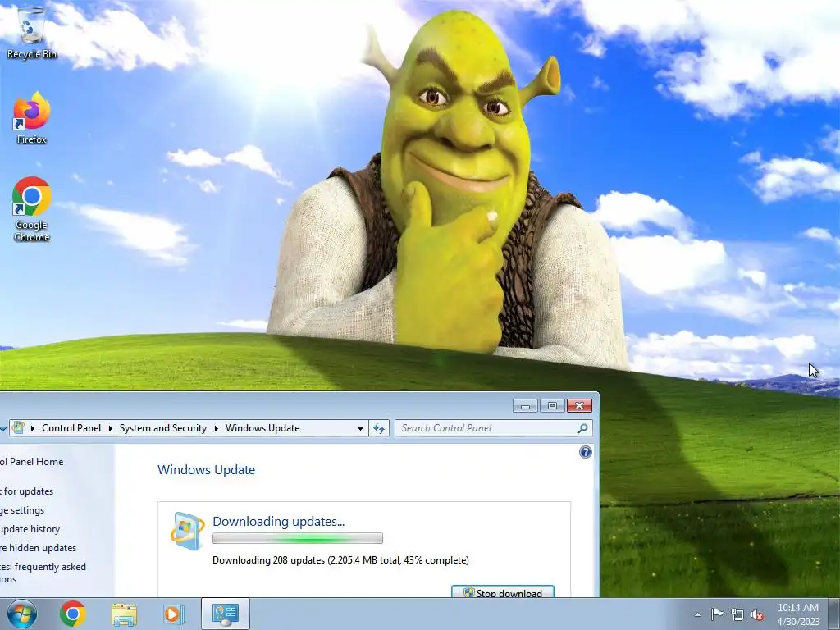Show hidden tray icons arrow

pyautogui.click(x=697, y=614)
